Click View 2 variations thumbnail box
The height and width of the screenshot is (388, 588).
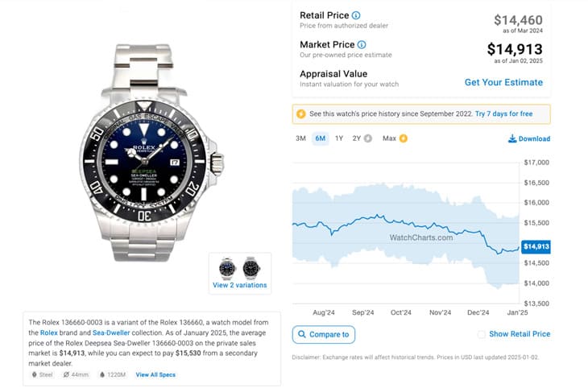(x=239, y=273)
